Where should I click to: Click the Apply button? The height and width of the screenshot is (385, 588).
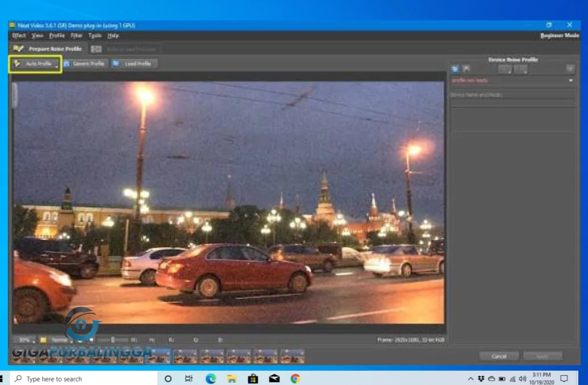(x=542, y=356)
